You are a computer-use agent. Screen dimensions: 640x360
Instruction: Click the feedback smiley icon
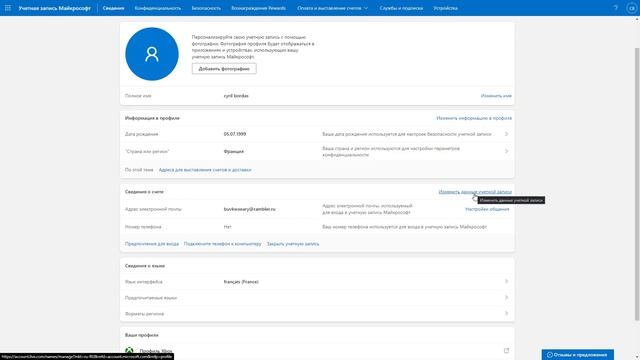tap(549, 355)
